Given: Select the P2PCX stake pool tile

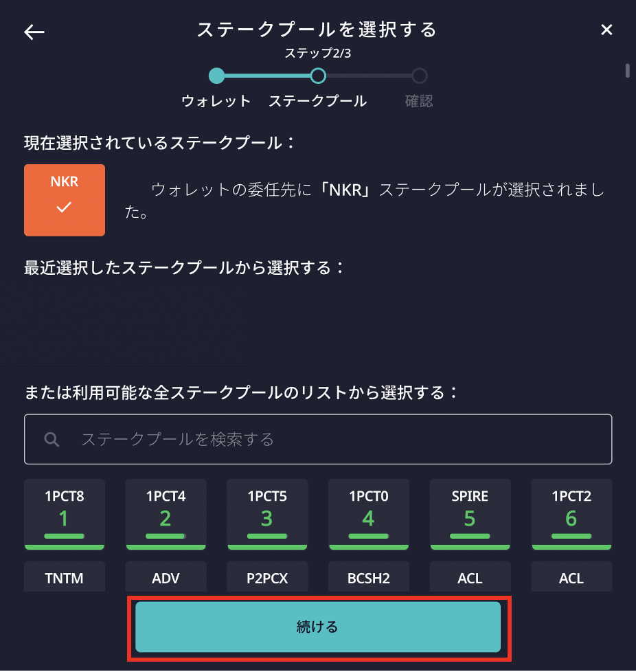Looking at the screenshot, I should [267, 577].
